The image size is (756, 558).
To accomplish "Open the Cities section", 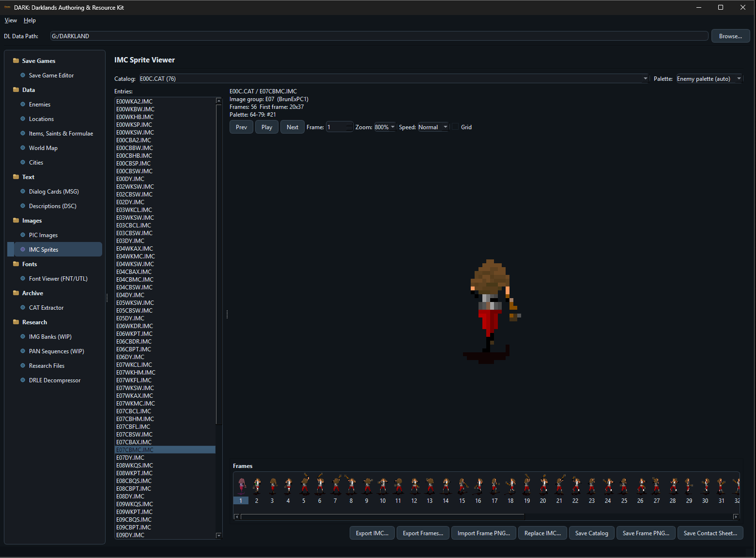I will pyautogui.click(x=36, y=163).
